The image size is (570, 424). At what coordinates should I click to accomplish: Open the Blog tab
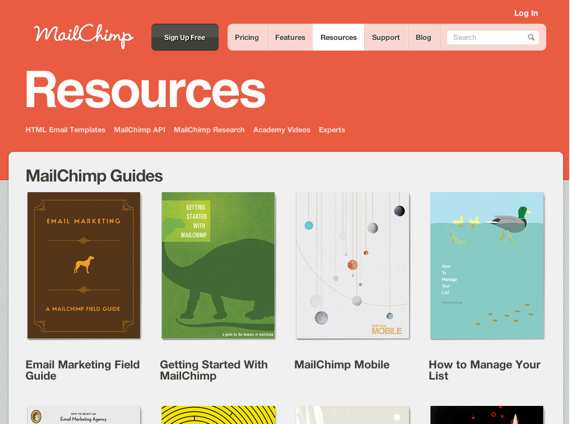click(424, 37)
